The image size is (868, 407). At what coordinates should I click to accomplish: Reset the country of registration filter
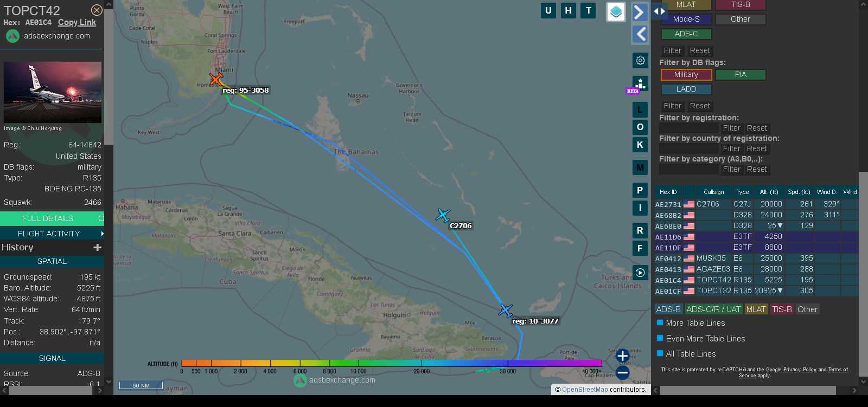click(757, 148)
